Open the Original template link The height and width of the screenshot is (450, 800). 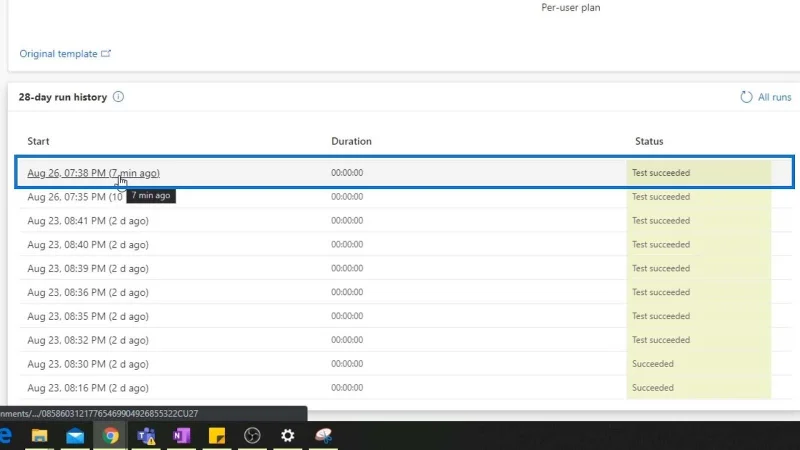(x=58, y=54)
